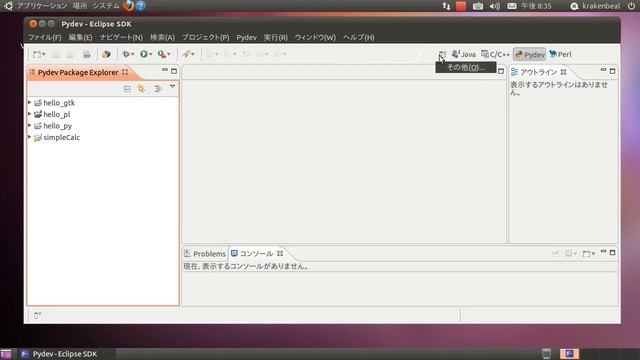Open the New wizard toolbar icon
640x360 pixels.
pos(37,54)
